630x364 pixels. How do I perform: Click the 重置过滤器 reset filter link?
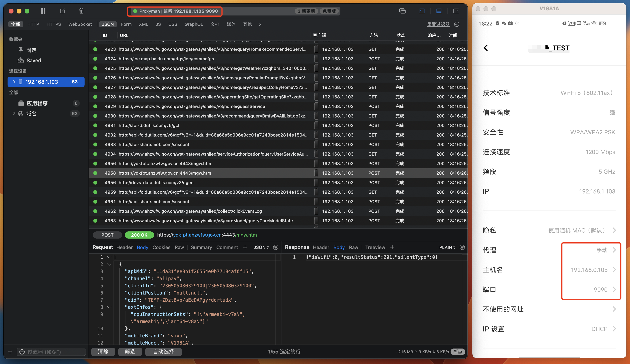(x=438, y=24)
